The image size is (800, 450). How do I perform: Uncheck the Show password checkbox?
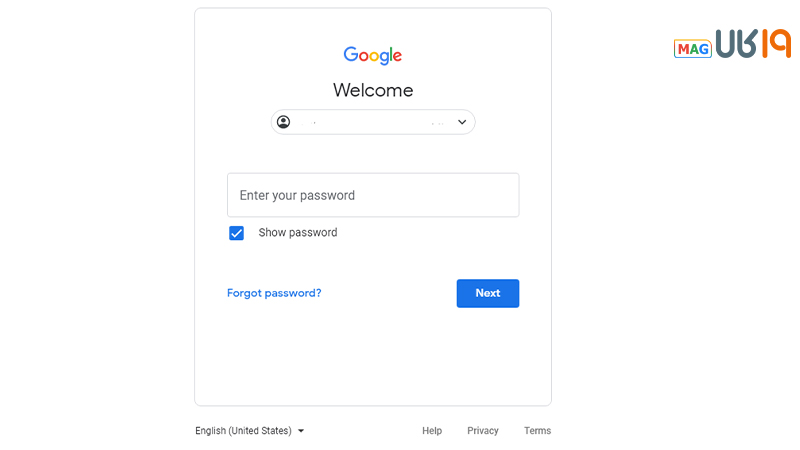click(236, 233)
